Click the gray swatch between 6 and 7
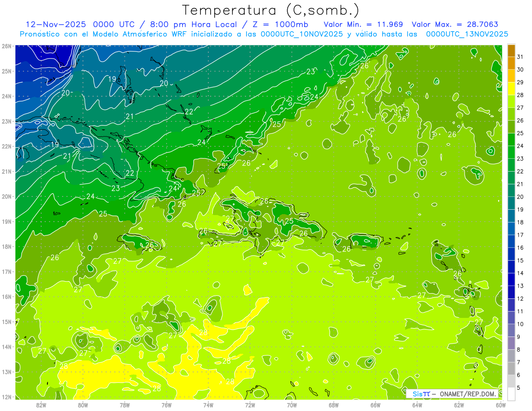 coord(511,368)
